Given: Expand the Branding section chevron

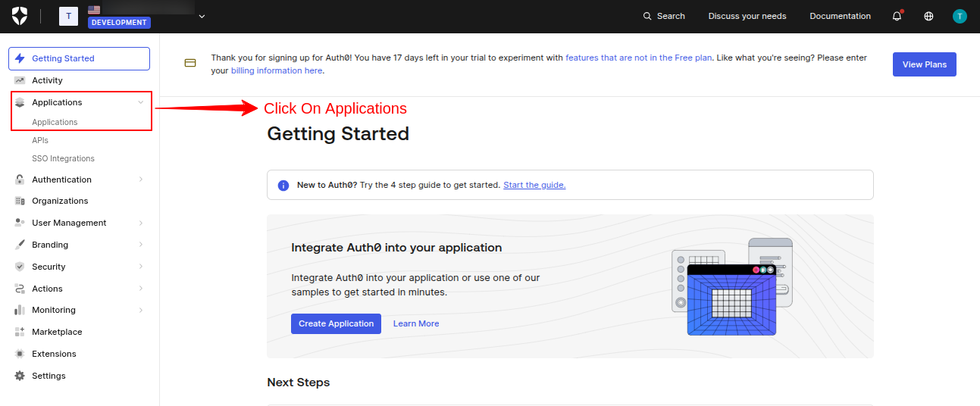Looking at the screenshot, I should point(141,245).
